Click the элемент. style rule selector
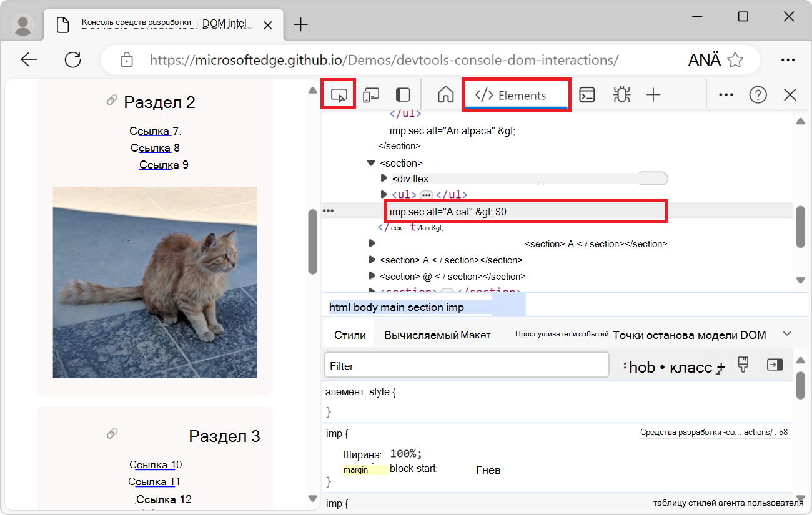Screen dimensions: 812x515 (x=360, y=392)
